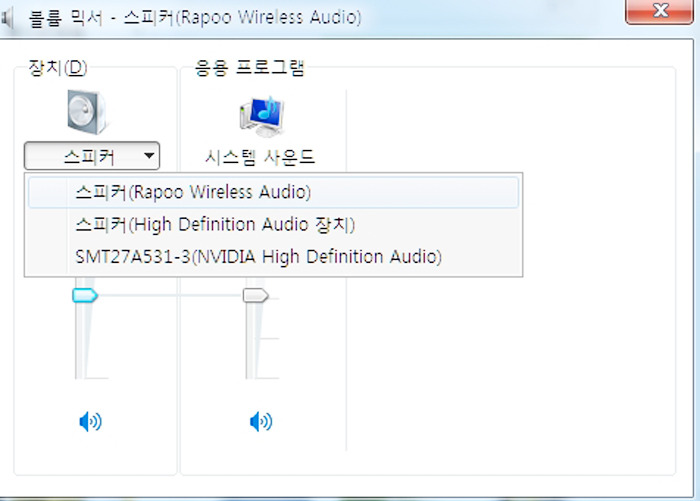
Task: Click the 스피커 device volume slider handle
Action: (x=85, y=295)
